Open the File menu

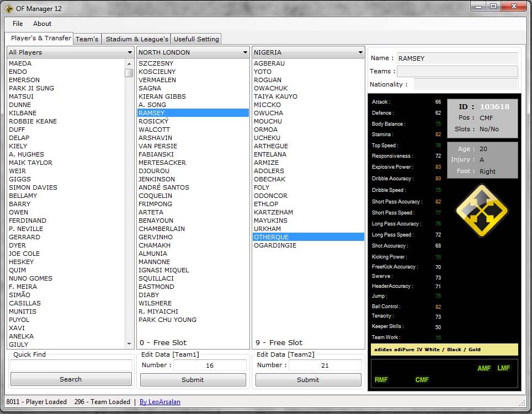pyautogui.click(x=18, y=24)
